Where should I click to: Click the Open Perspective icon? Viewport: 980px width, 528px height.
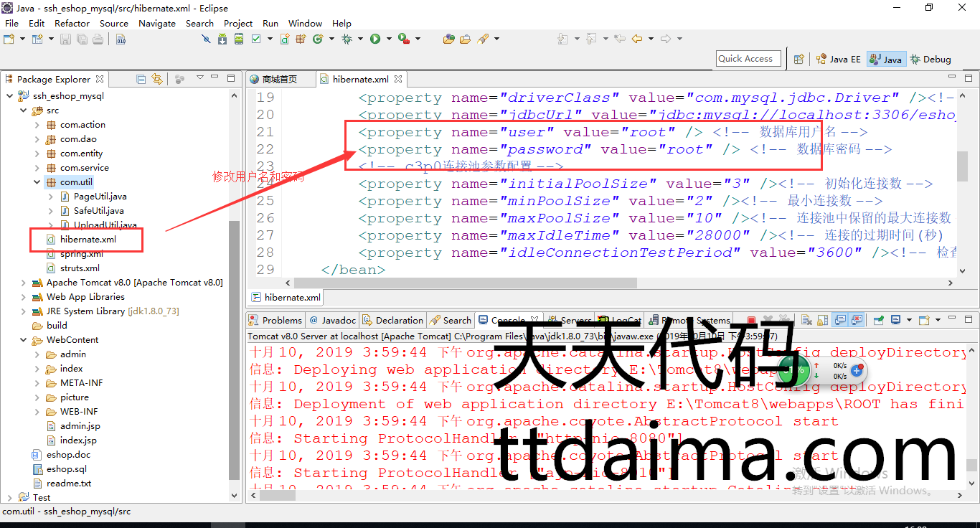(x=798, y=60)
